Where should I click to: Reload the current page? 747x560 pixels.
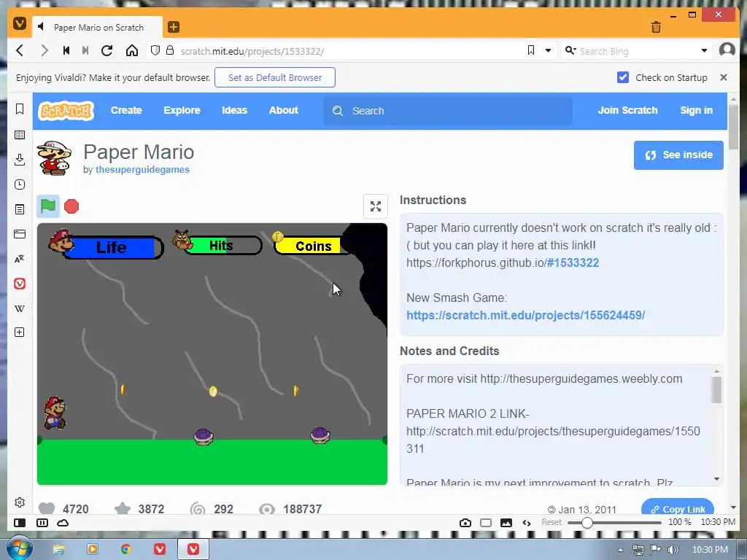click(x=107, y=50)
